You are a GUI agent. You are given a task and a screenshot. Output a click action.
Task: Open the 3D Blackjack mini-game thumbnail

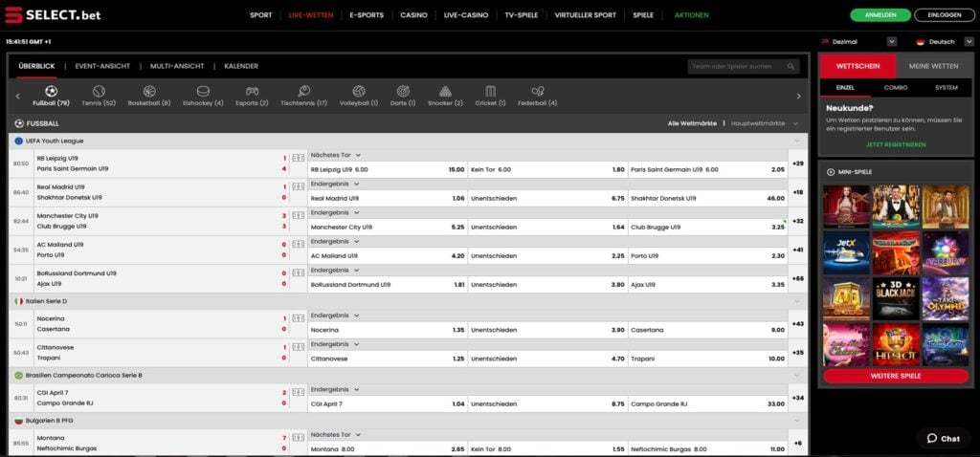[x=896, y=298]
